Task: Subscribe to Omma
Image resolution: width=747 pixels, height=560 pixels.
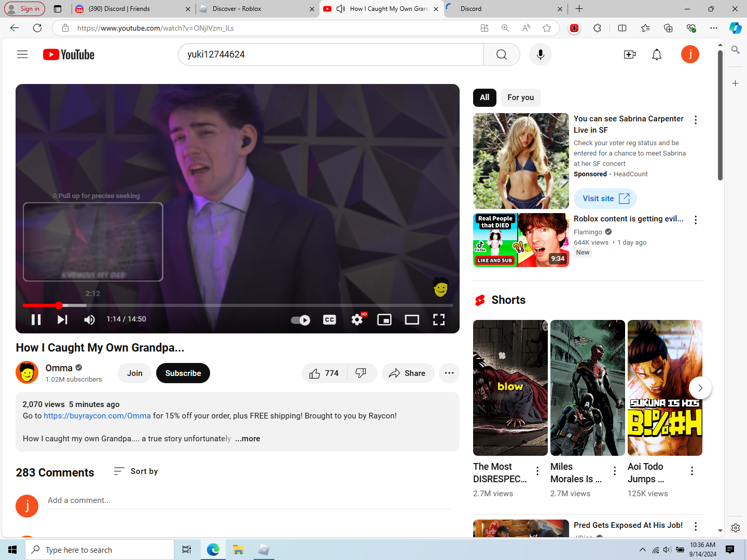Action: 183,373
